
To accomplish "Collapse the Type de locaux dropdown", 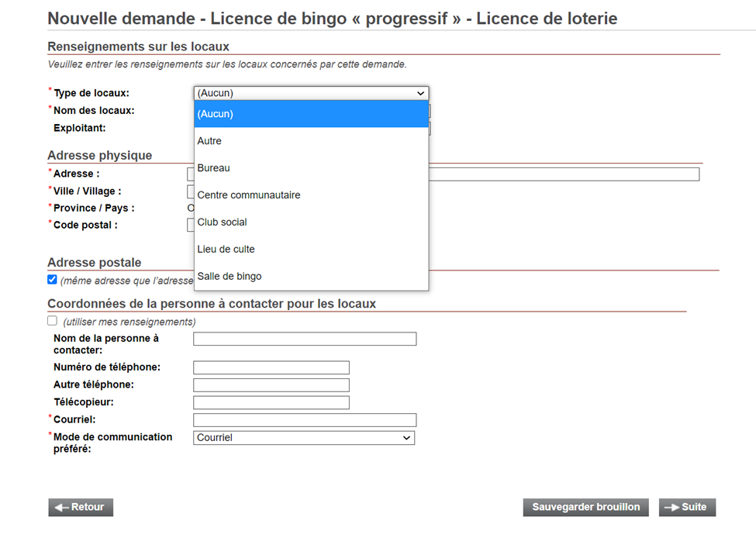I will pos(311,93).
